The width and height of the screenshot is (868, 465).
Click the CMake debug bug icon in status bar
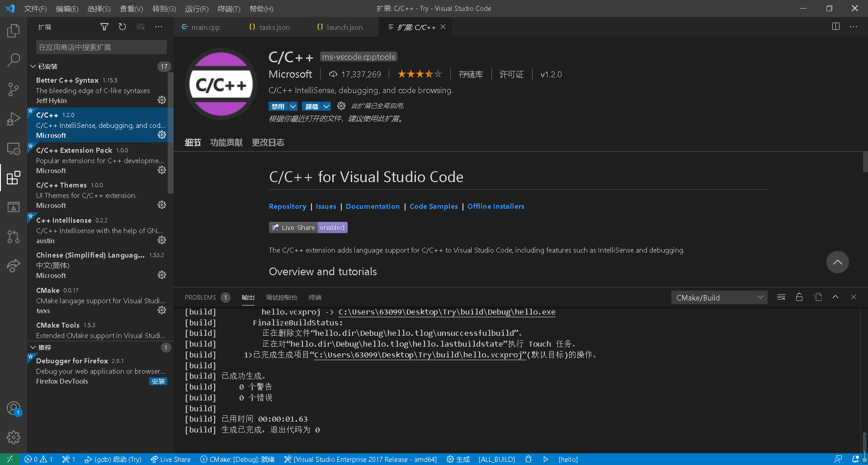tap(528, 459)
